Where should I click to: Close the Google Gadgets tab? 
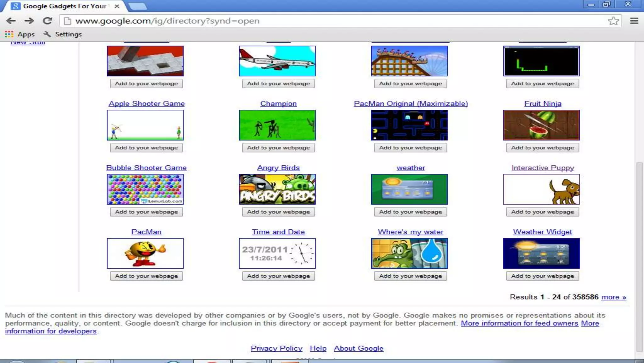tap(117, 6)
